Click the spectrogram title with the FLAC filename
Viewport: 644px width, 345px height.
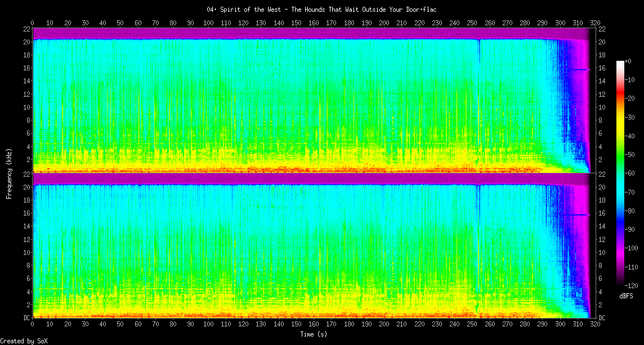(x=321, y=10)
